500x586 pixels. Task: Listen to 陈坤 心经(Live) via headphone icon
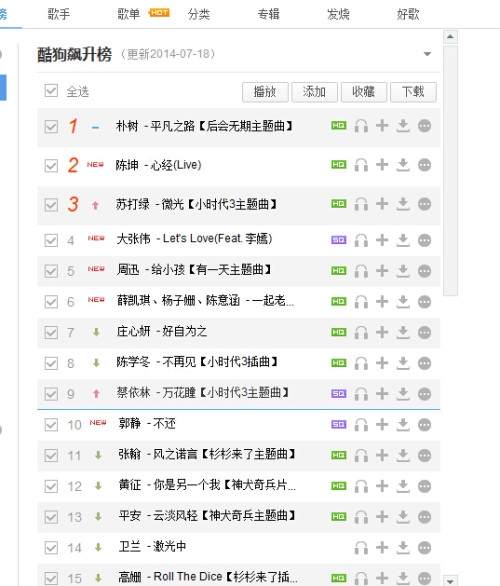[361, 165]
